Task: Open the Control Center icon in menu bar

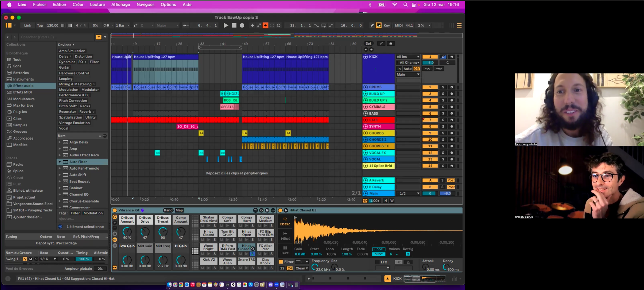Action: [414, 5]
